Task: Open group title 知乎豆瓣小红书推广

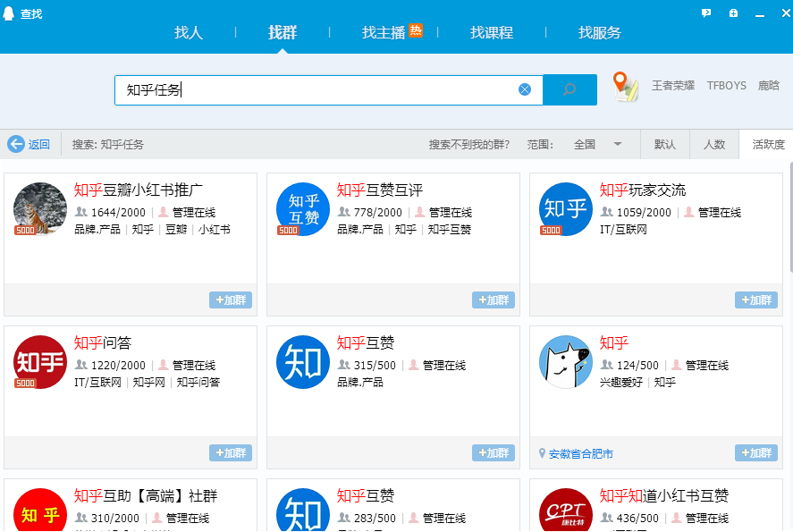Action: [138, 190]
